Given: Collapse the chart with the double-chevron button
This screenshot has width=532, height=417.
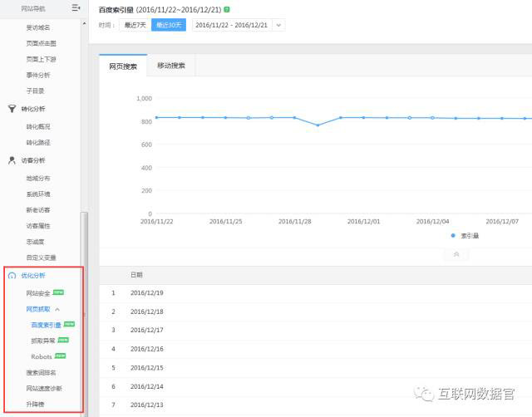Looking at the screenshot, I should pyautogui.click(x=456, y=254).
